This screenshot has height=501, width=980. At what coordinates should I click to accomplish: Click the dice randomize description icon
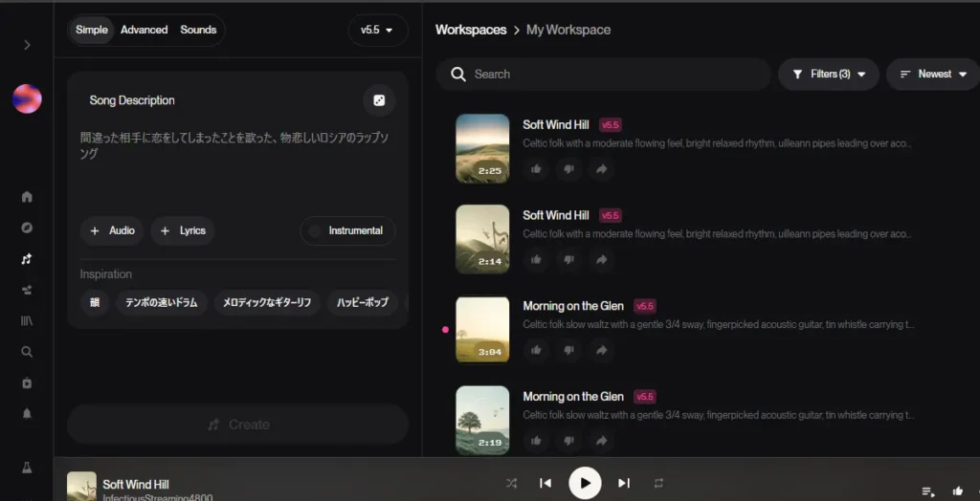point(379,100)
